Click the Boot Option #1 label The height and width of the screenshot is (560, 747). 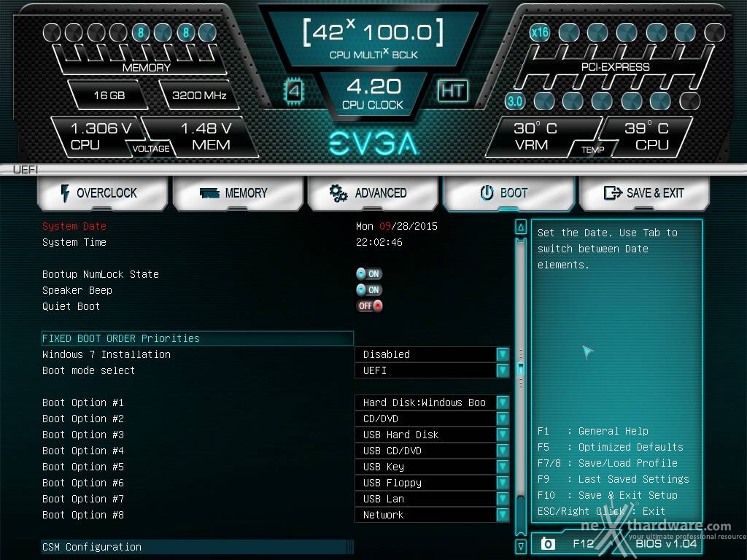[83, 402]
